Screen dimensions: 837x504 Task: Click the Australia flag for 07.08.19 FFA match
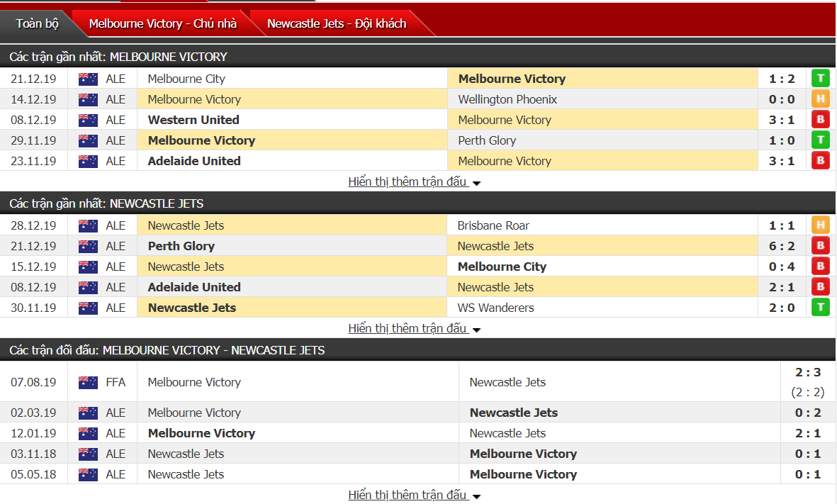click(x=88, y=382)
